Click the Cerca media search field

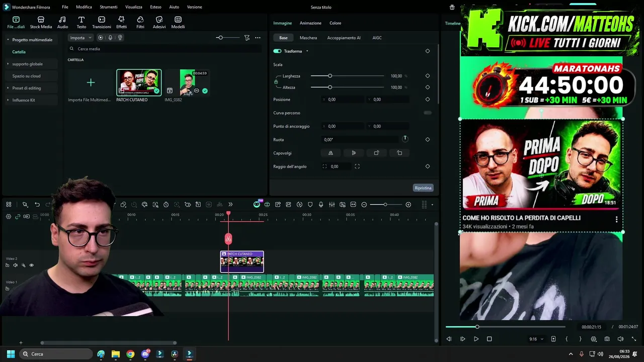click(165, 49)
